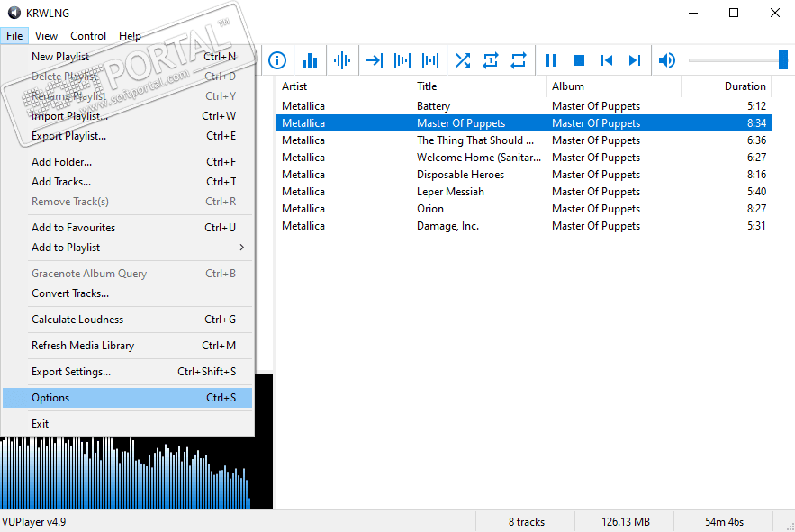Sort by Artist column header
The width and height of the screenshot is (795, 532).
(343, 86)
